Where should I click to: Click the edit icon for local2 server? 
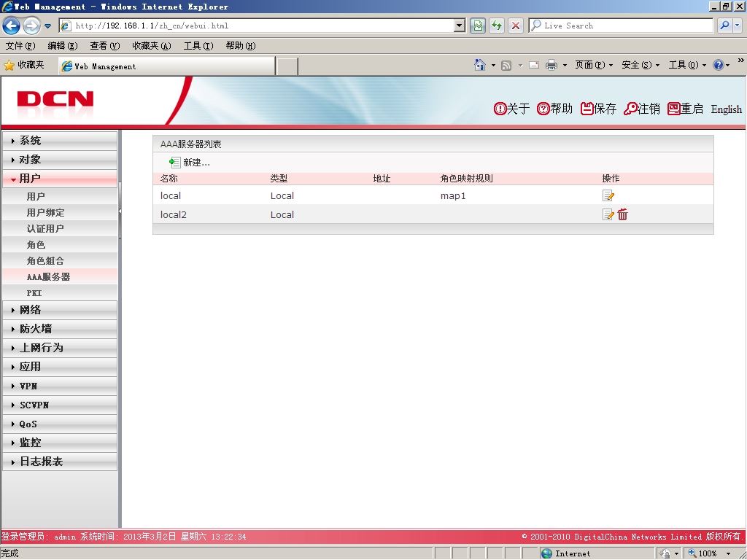pyautogui.click(x=608, y=214)
